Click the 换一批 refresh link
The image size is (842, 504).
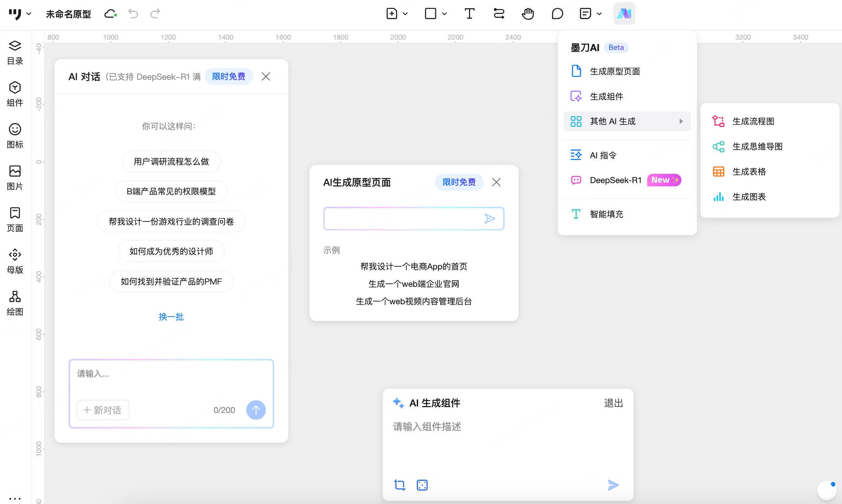171,317
